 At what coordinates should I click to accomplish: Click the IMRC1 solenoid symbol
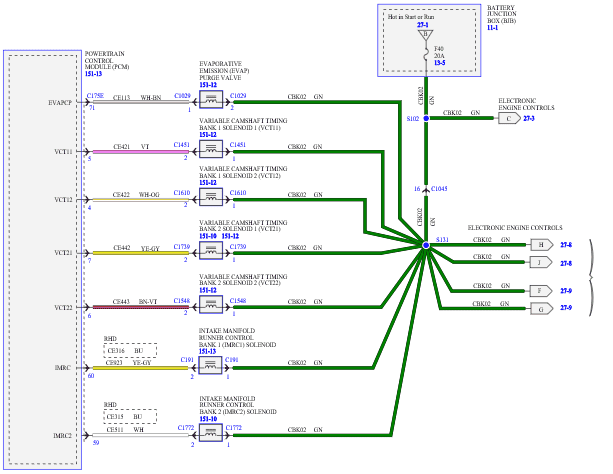210,365
